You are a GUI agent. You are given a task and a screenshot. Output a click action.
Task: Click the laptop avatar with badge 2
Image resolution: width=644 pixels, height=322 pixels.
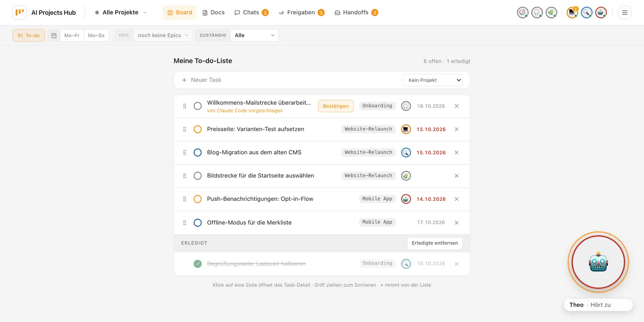coord(572,13)
